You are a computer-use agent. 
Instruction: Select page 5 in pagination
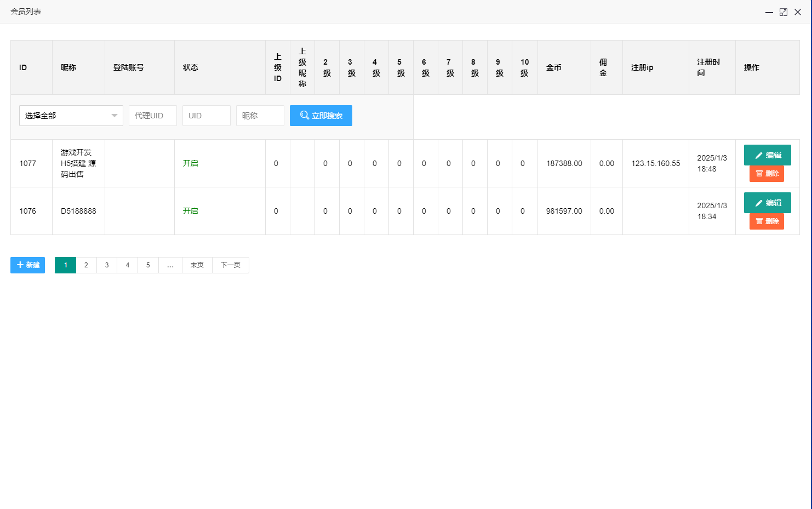tap(148, 265)
